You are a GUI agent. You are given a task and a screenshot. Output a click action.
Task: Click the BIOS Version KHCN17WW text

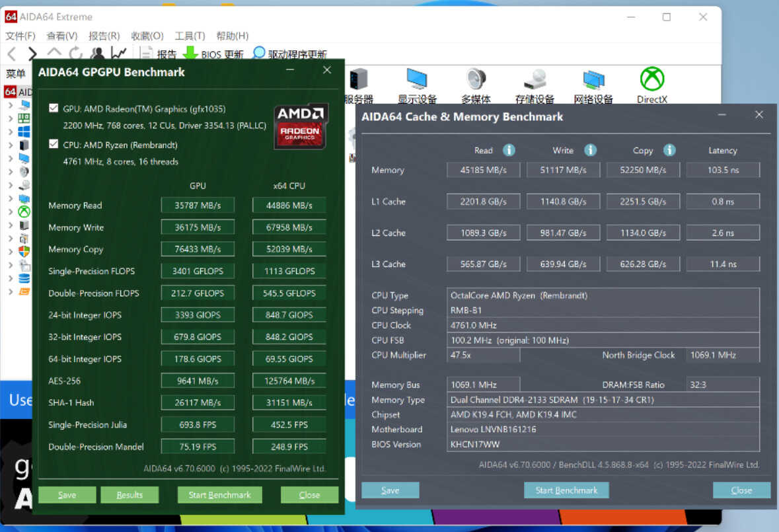(475, 444)
